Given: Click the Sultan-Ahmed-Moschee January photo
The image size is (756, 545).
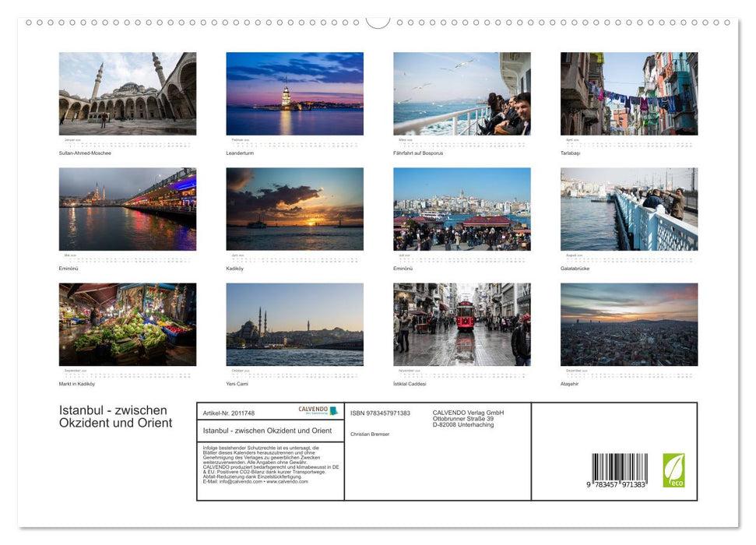Looking at the screenshot, I should tap(128, 93).
